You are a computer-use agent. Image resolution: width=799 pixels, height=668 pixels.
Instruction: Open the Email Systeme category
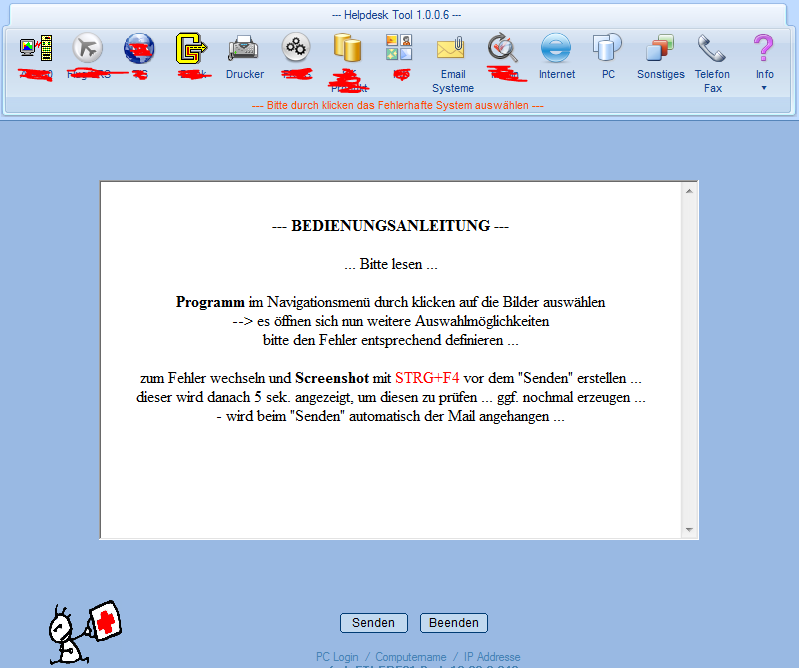(452, 48)
